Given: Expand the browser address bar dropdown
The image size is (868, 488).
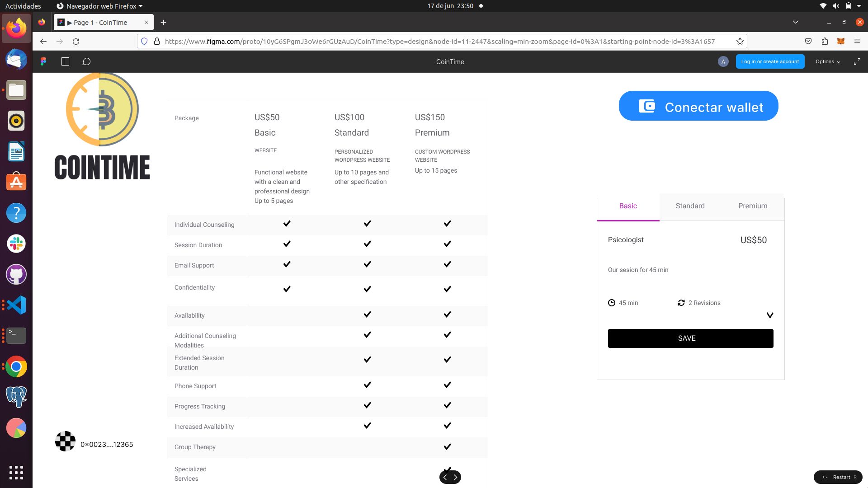Looking at the screenshot, I should 796,22.
